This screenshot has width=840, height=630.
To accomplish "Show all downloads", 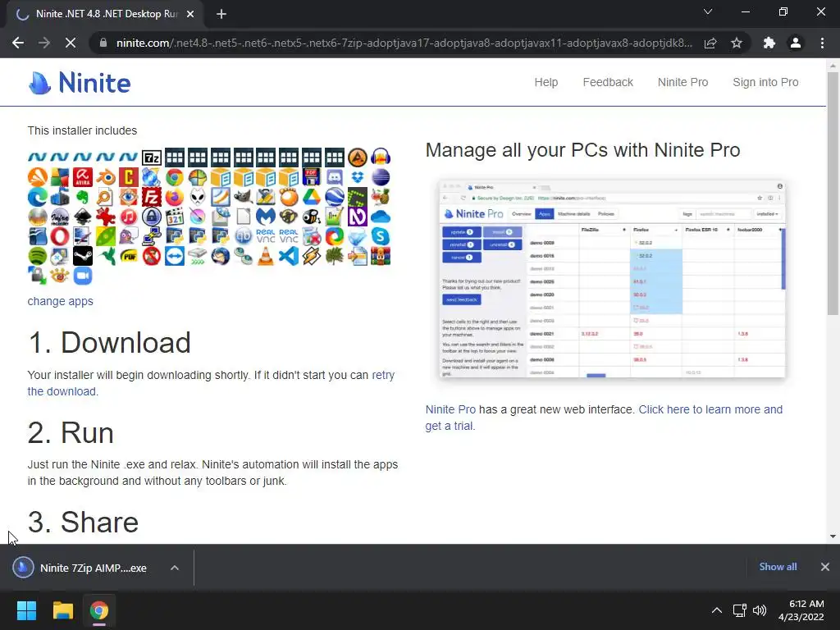I will click(x=778, y=567).
